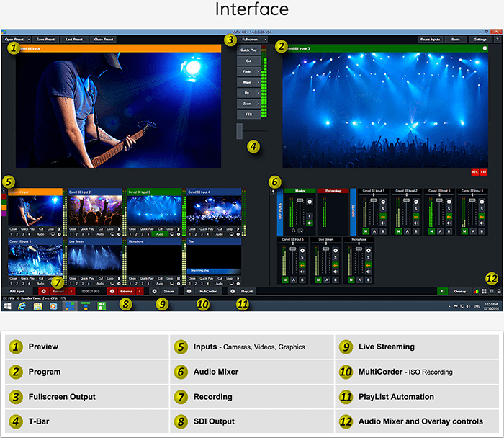Show hidden system tray icons

(449, 306)
